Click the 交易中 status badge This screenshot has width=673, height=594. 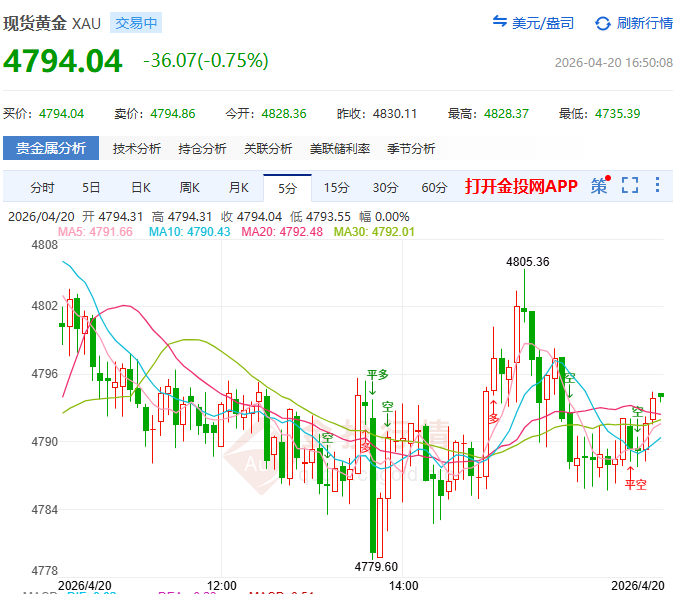136,23
